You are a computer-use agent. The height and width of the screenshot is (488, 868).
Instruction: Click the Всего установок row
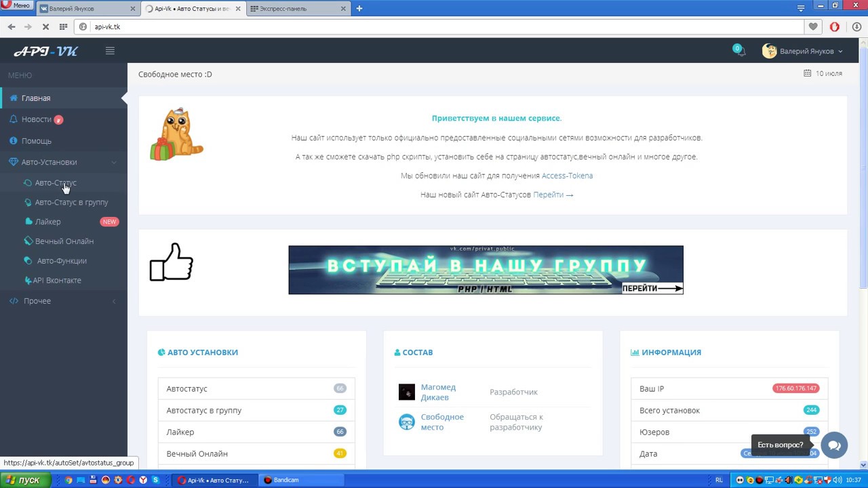click(x=729, y=410)
